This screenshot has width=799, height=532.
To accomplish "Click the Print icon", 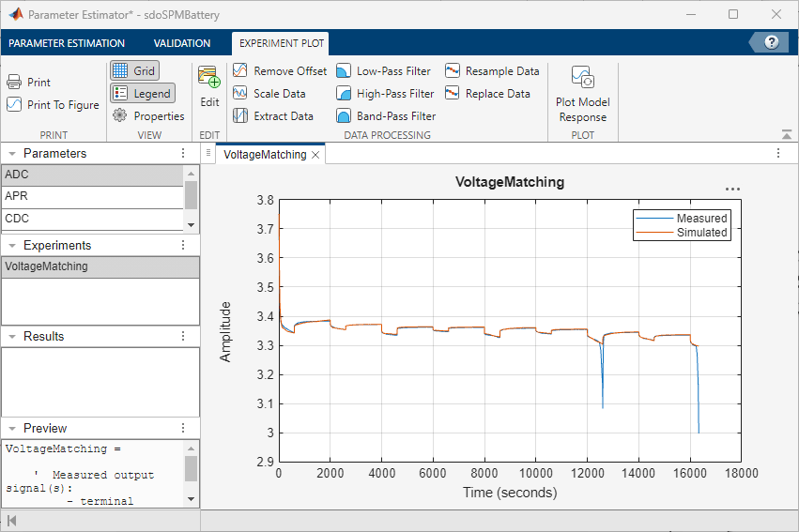I will click(14, 82).
